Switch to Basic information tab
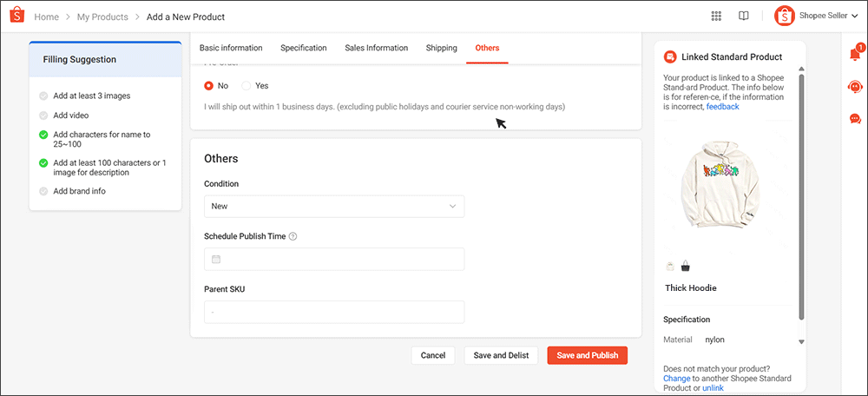The height and width of the screenshot is (396, 868). pyautogui.click(x=231, y=48)
